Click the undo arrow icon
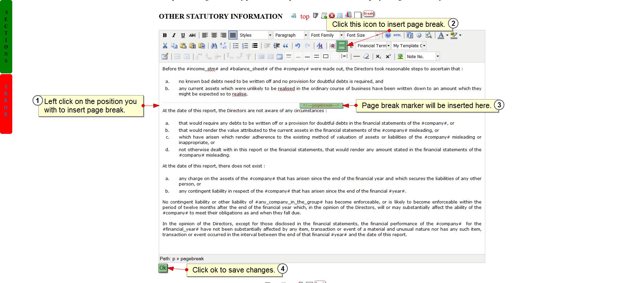 pyautogui.click(x=298, y=46)
